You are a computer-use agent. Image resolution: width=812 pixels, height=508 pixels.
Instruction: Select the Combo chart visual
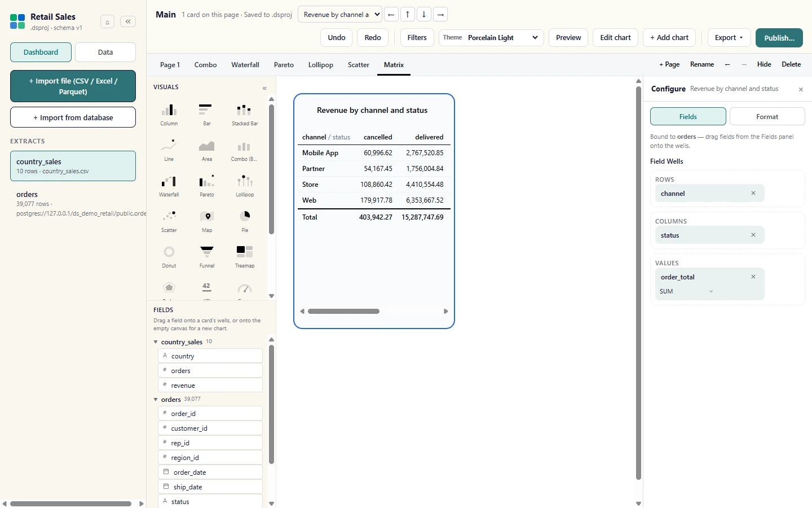[245, 150]
